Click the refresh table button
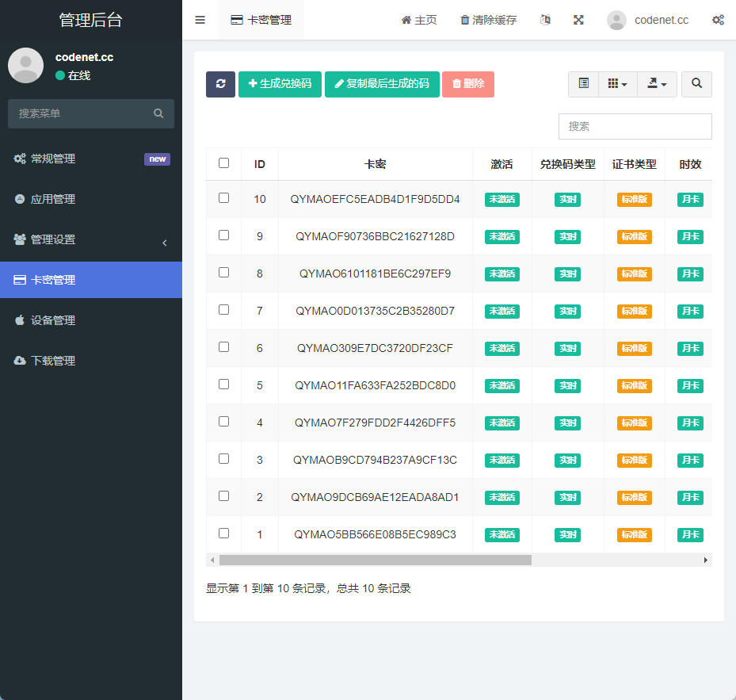 220,84
